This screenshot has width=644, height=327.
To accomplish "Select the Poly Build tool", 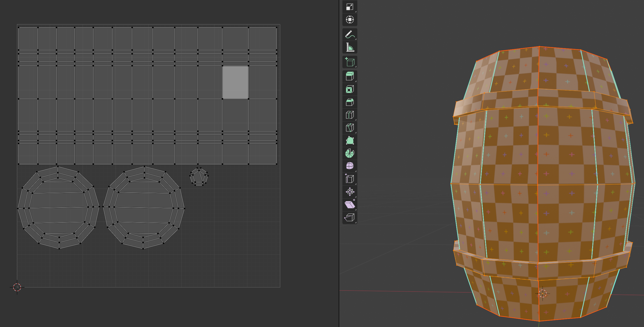I will (x=350, y=141).
